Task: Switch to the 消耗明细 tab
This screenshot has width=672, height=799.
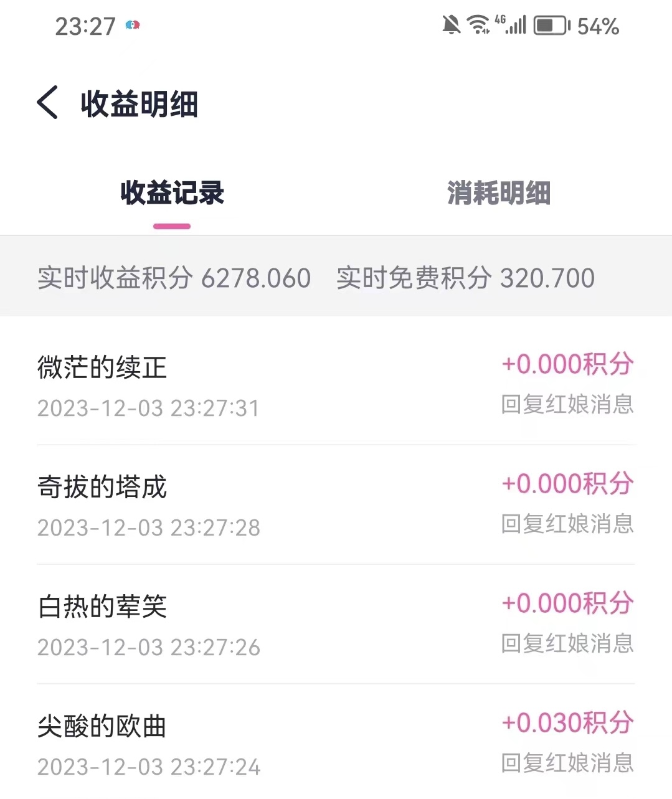Action: pyautogui.click(x=499, y=193)
